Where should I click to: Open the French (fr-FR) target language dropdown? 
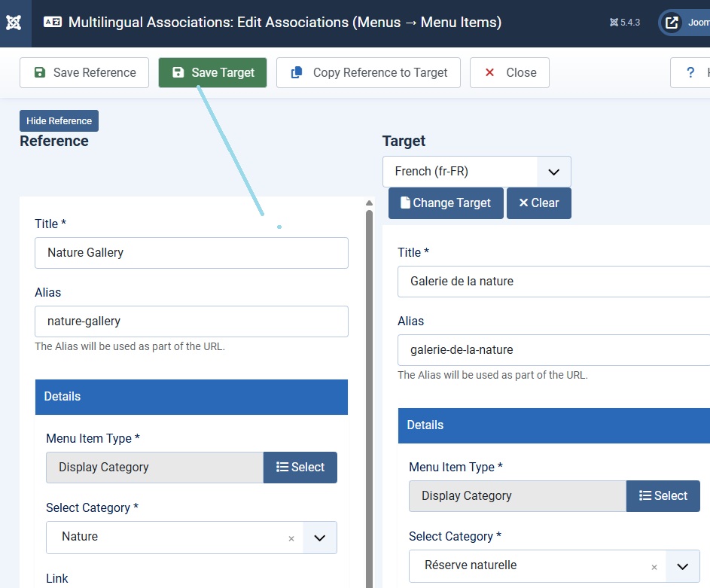click(x=477, y=172)
